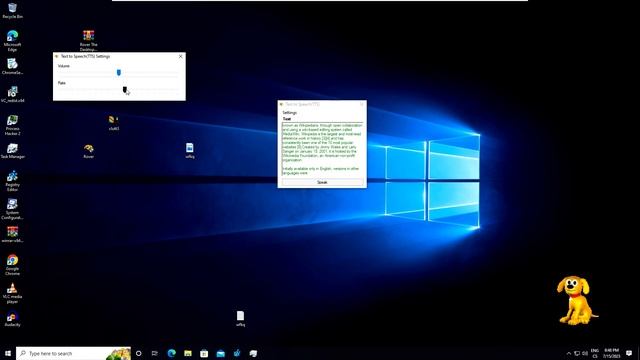This screenshot has height=360, width=640.
Task: Click the taskbar clock and date
Action: coord(611,353)
